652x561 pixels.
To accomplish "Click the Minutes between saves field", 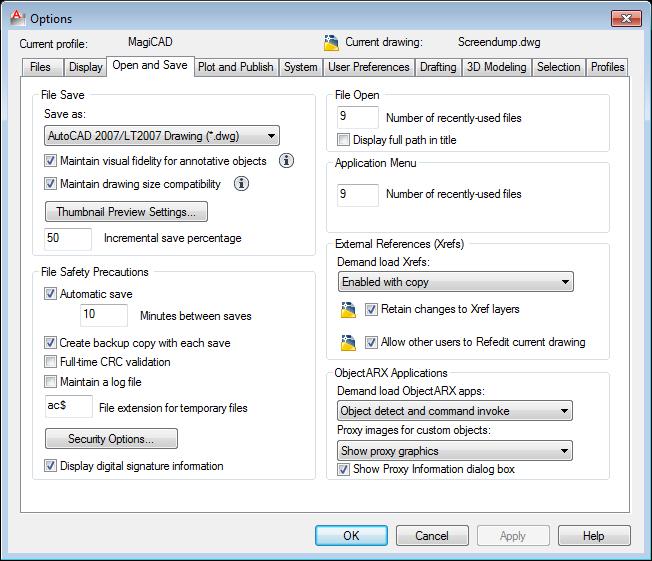I will point(104,315).
